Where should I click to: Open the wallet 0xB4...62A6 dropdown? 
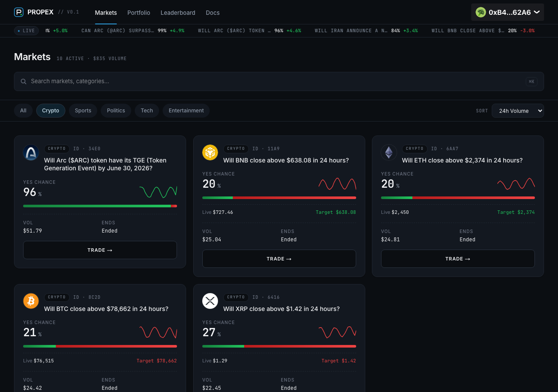[507, 12]
